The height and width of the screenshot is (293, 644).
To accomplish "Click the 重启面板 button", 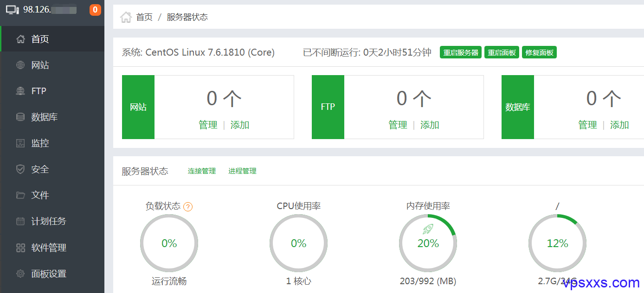I will pyautogui.click(x=502, y=52).
